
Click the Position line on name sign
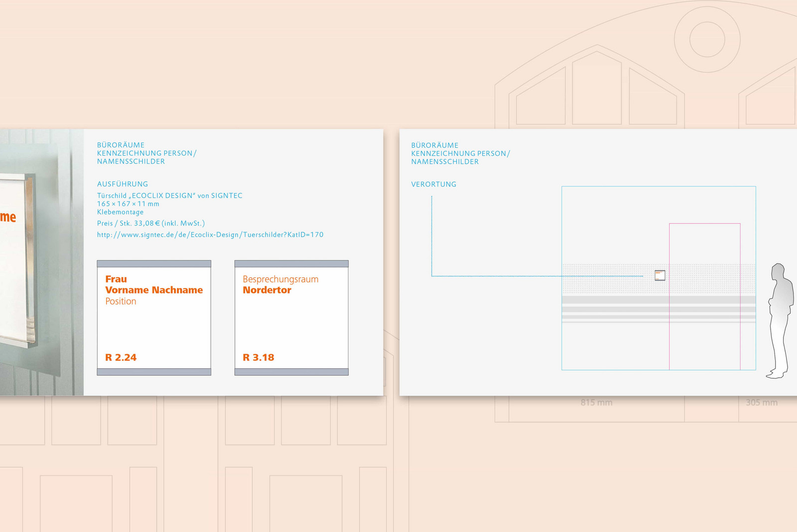click(121, 301)
